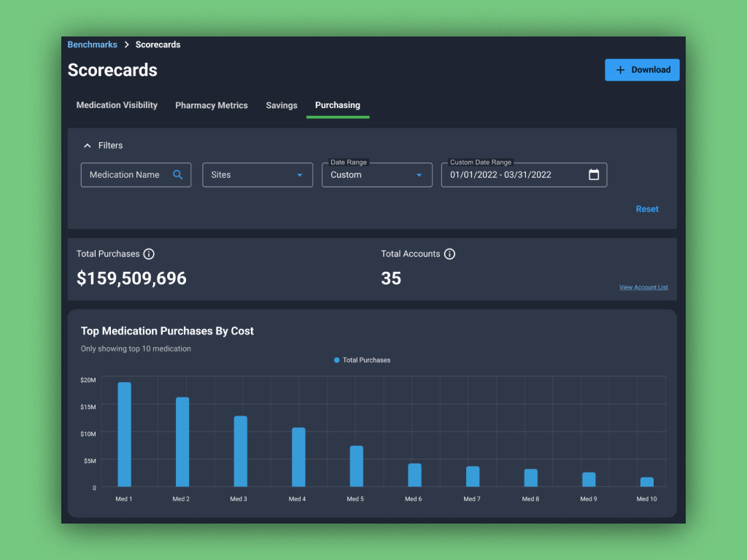This screenshot has width=747, height=560.
Task: Collapse the Filters section chevron
Action: (x=88, y=146)
